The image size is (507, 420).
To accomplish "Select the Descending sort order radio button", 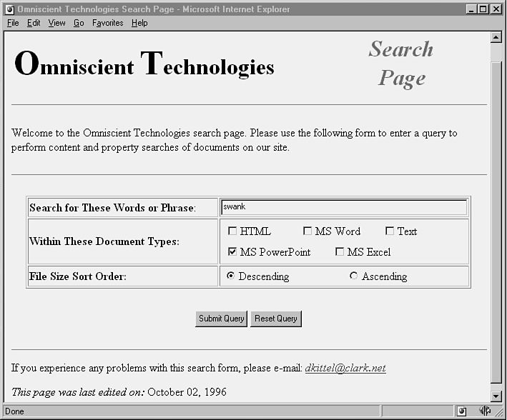I will click(x=231, y=276).
